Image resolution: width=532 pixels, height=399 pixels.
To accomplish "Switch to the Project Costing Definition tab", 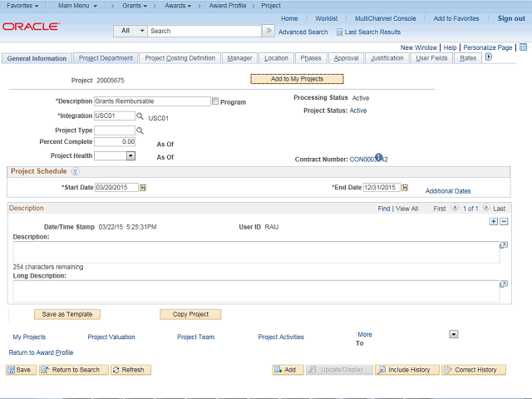I will [x=180, y=58].
